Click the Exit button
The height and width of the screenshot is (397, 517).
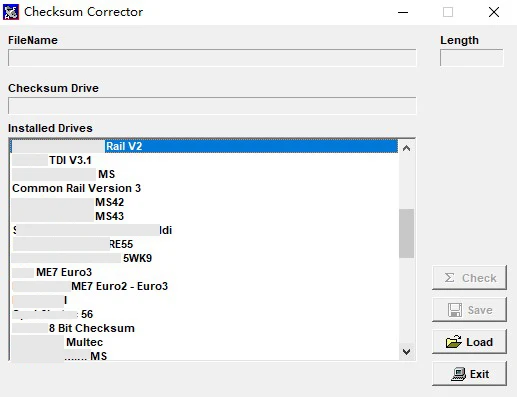click(469, 374)
